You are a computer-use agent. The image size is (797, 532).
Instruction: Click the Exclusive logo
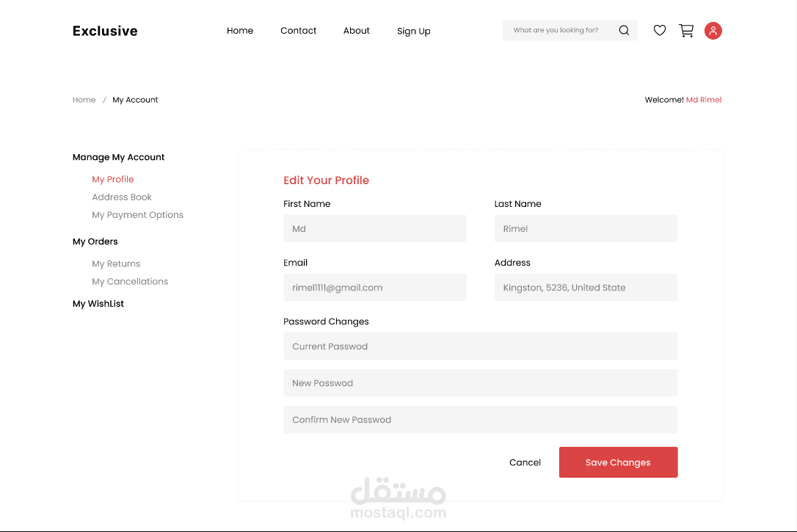click(105, 31)
